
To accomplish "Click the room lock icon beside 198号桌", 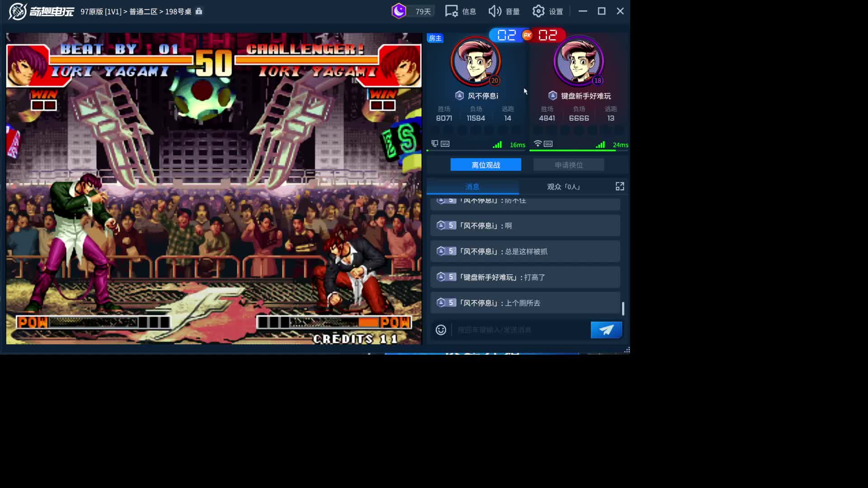I will tap(199, 11).
